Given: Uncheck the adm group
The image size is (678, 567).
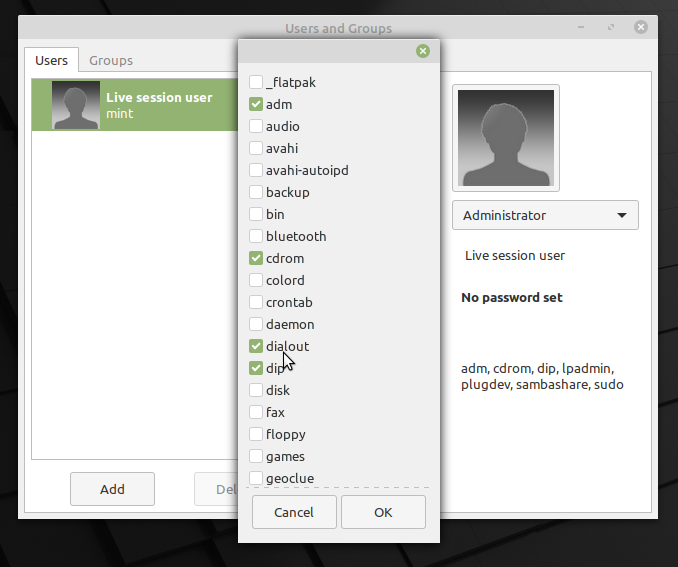Looking at the screenshot, I should click(x=257, y=104).
